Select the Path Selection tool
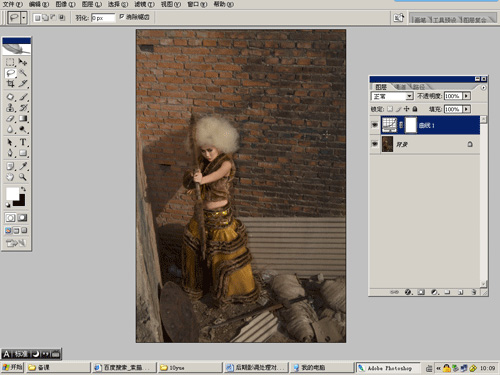This screenshot has width=500, height=375. (x=10, y=142)
